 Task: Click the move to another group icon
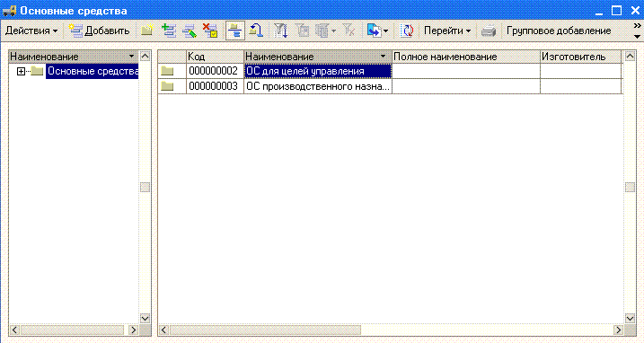256,31
